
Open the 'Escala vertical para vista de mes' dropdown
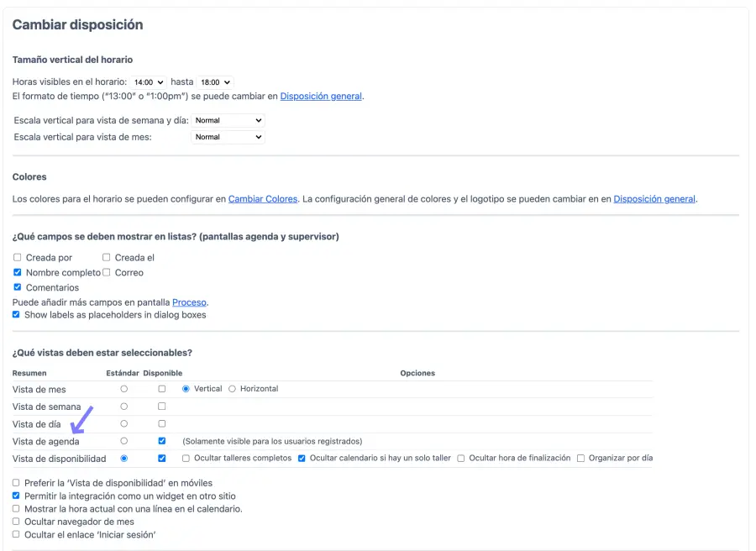click(x=228, y=137)
